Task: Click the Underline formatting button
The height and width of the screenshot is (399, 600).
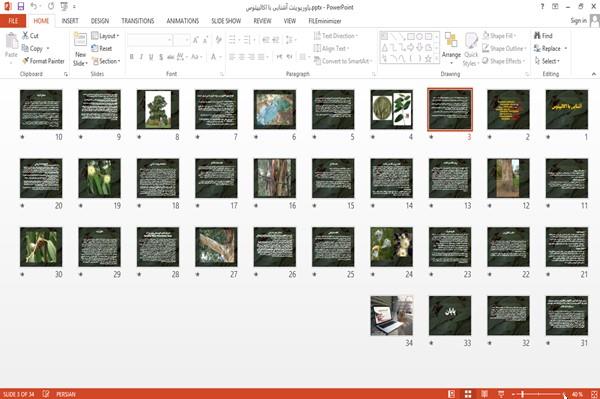Action: [x=151, y=57]
